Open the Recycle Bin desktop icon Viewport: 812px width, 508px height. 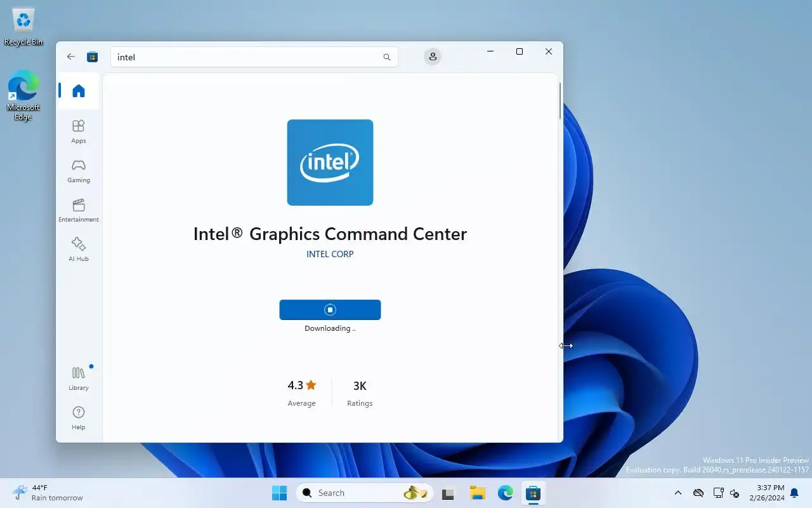point(23,27)
